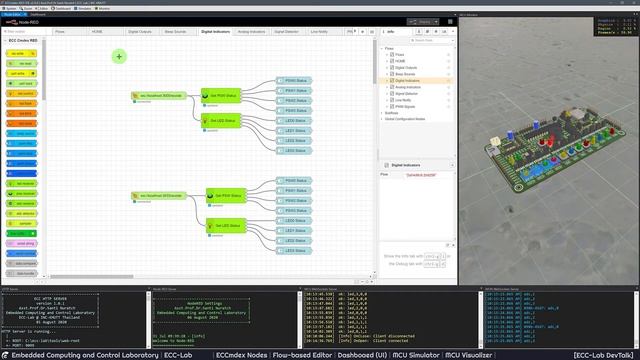Screen dimensions: 640x360
Task: Select the upper PSW0 Status output node
Action: [294, 81]
